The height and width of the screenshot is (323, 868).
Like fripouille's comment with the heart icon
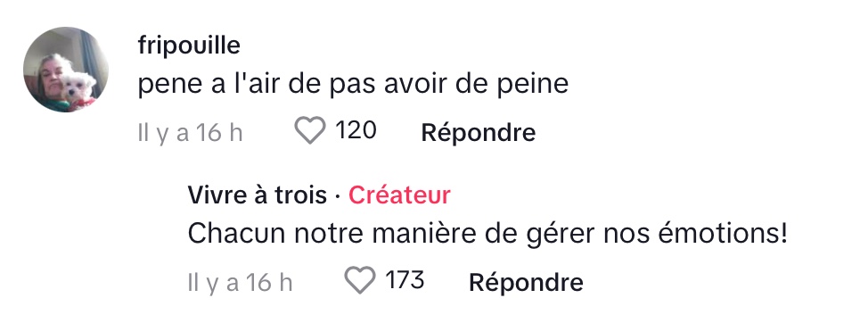click(309, 132)
